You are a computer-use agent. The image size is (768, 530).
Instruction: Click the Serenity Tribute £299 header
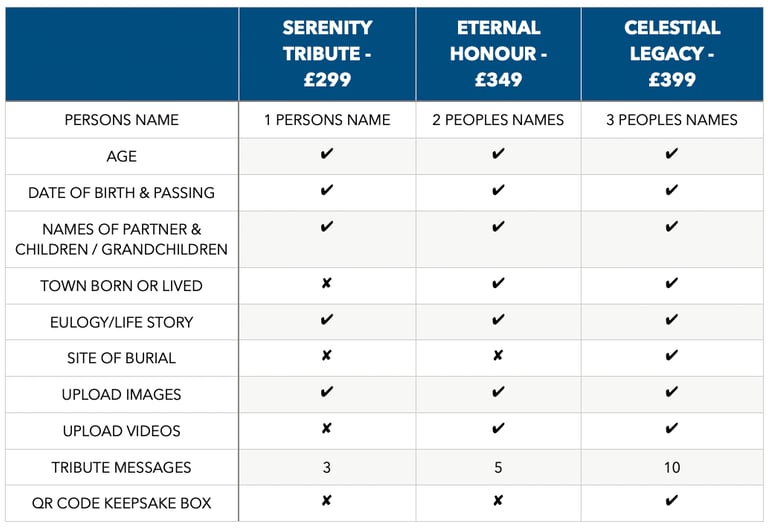tap(327, 53)
